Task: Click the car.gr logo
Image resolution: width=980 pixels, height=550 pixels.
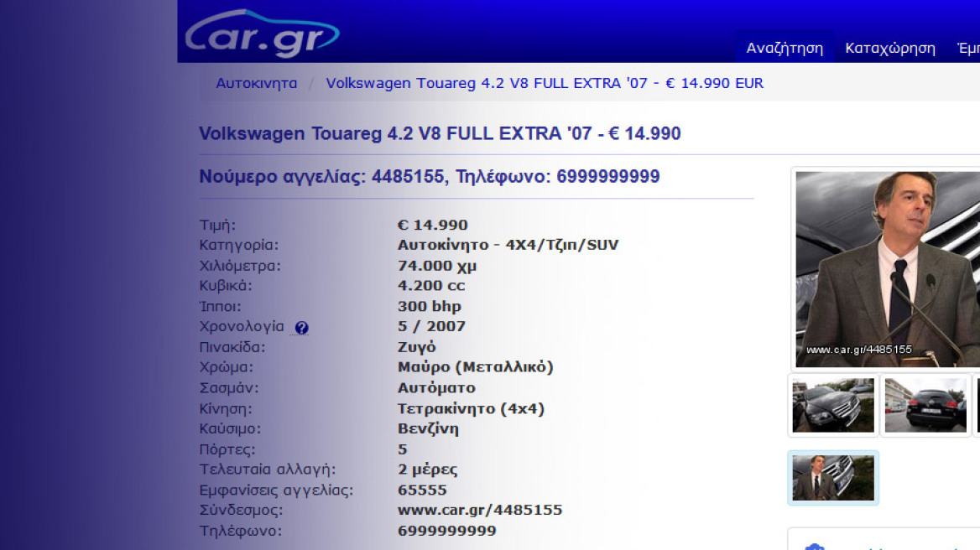Action: pos(260,34)
